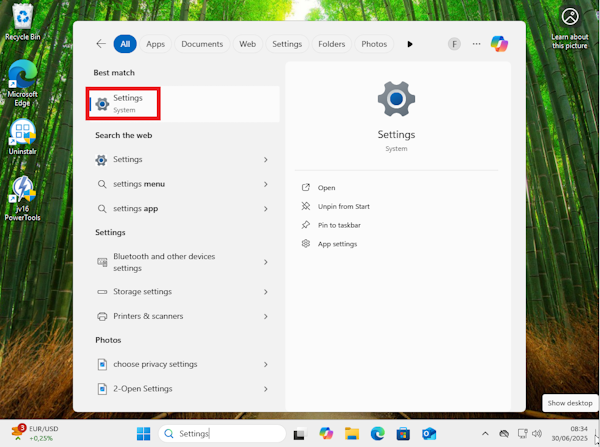This screenshot has height=447, width=600.
Task: Select the Documents filter tab
Action: click(202, 44)
